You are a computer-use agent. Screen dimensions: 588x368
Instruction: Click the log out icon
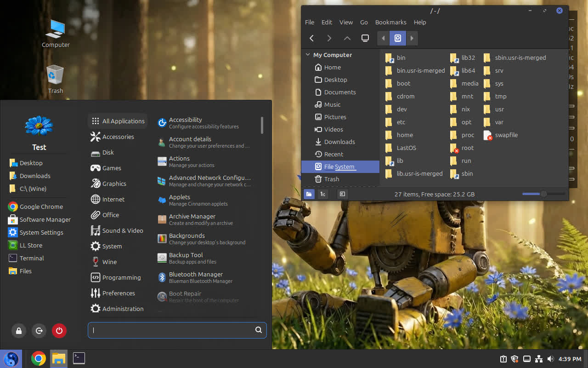point(39,330)
